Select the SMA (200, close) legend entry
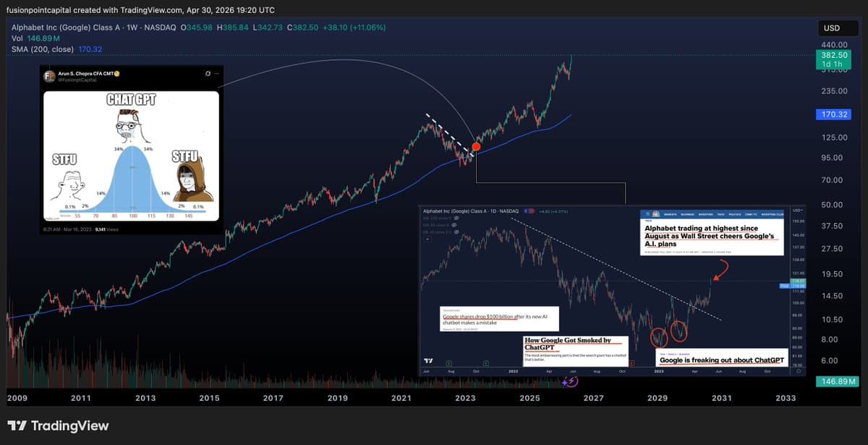 coord(57,49)
